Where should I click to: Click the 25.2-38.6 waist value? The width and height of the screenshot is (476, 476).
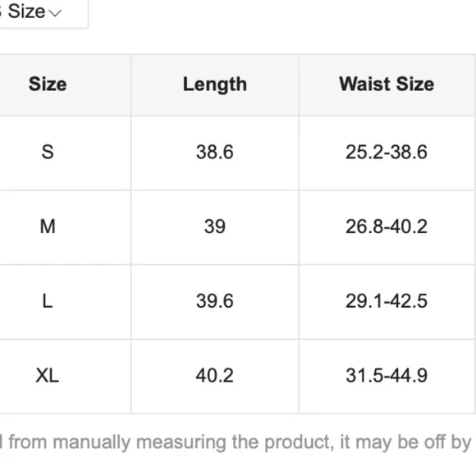(x=387, y=152)
